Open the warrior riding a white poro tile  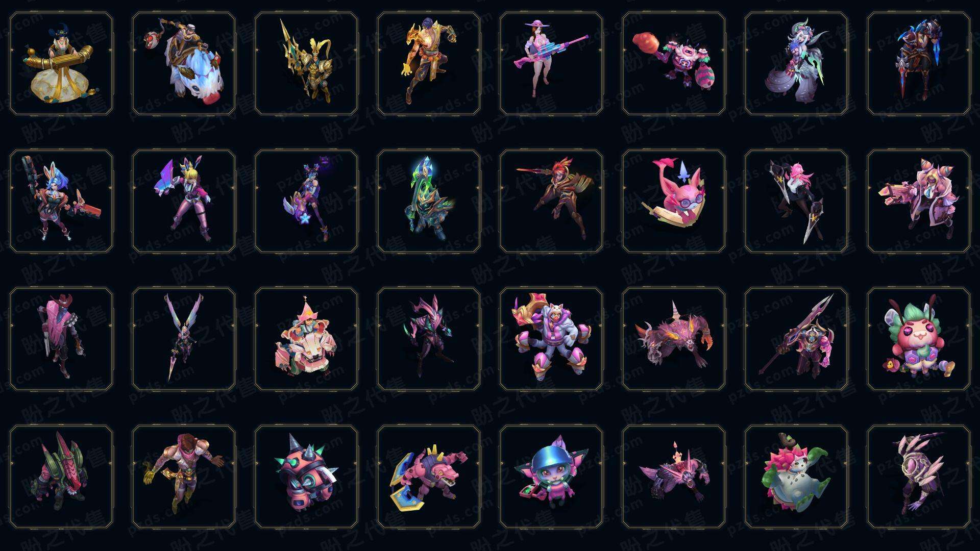pyautogui.click(x=184, y=64)
